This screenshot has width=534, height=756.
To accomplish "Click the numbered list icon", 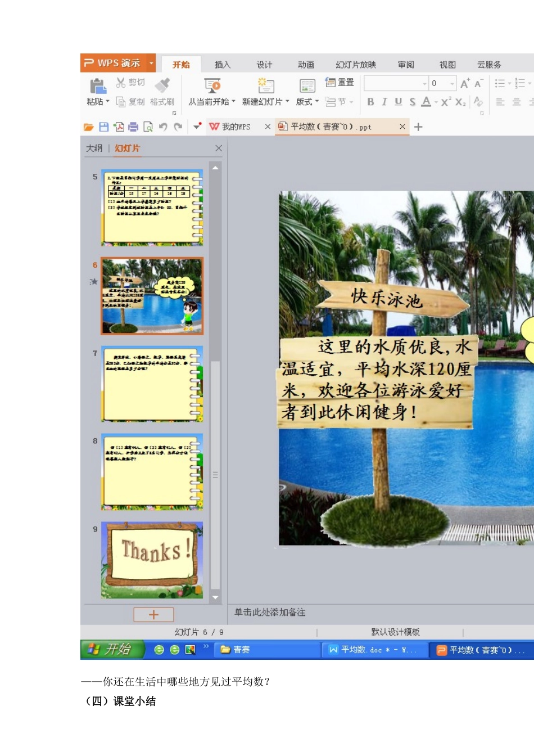I will [x=520, y=83].
